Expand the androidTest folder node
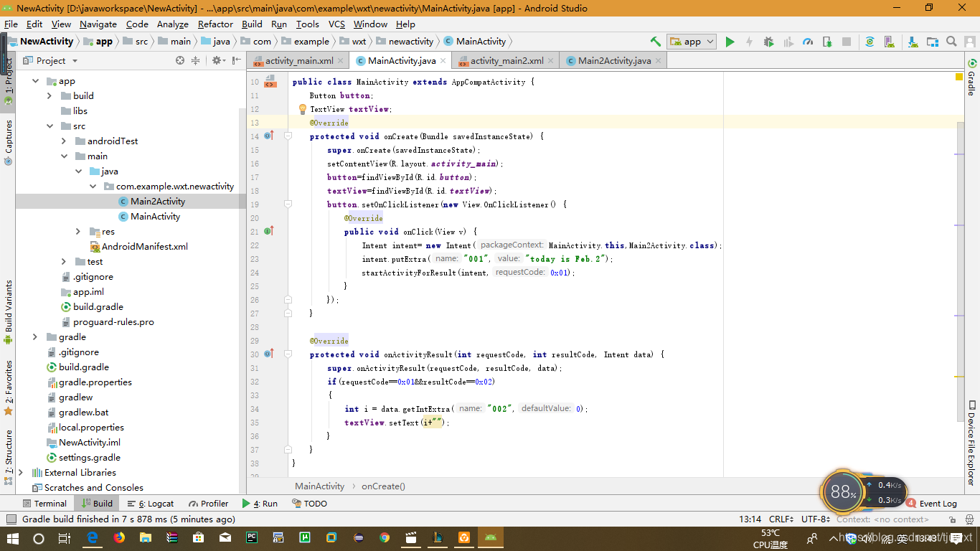Screen dimensions: 980x551 click(64, 141)
